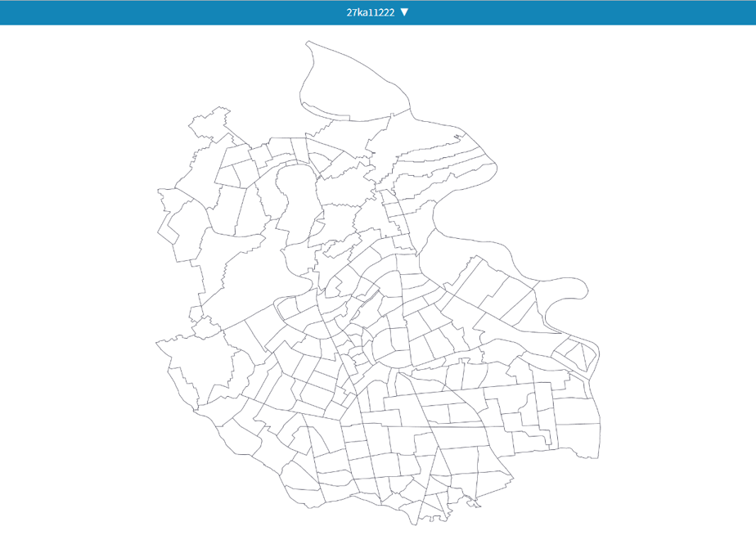Viewport: 756px width, 540px height.
Task: Click the down triangle beside 27ka11222
Action: click(404, 12)
